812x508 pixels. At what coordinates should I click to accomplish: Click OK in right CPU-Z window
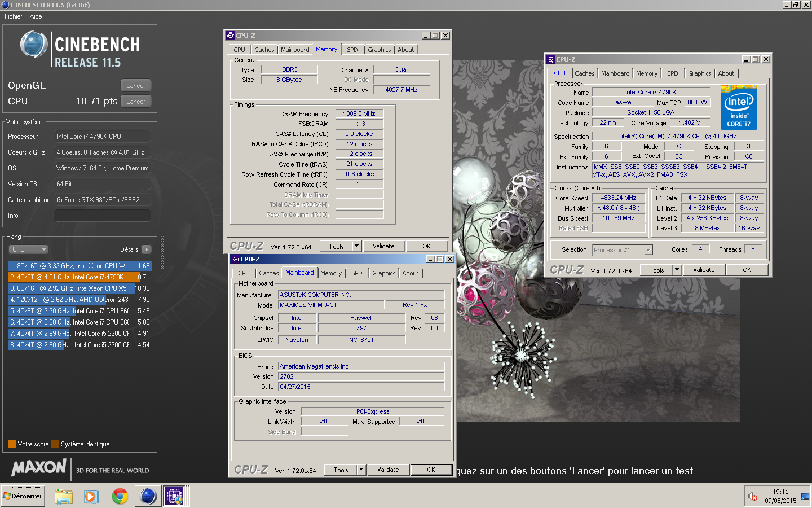[747, 270]
